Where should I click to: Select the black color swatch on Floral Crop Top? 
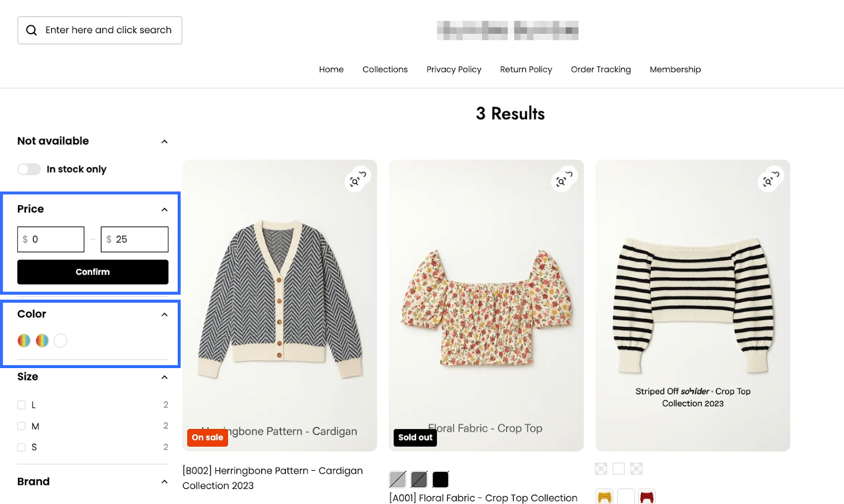[440, 479]
